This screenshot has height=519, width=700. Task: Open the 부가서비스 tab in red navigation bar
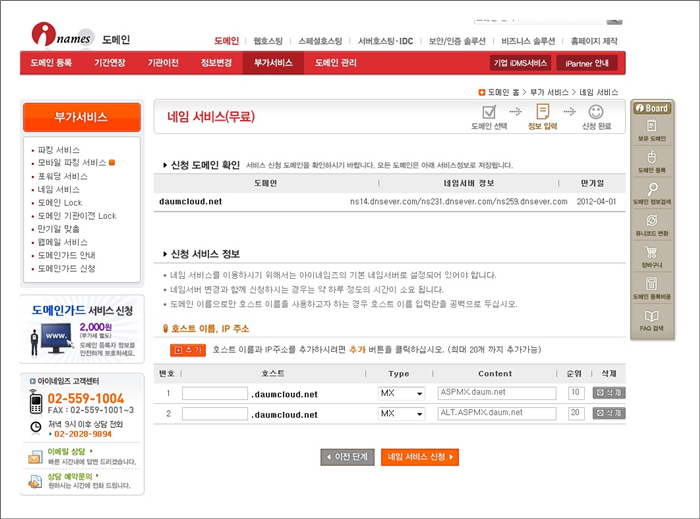tap(273, 63)
